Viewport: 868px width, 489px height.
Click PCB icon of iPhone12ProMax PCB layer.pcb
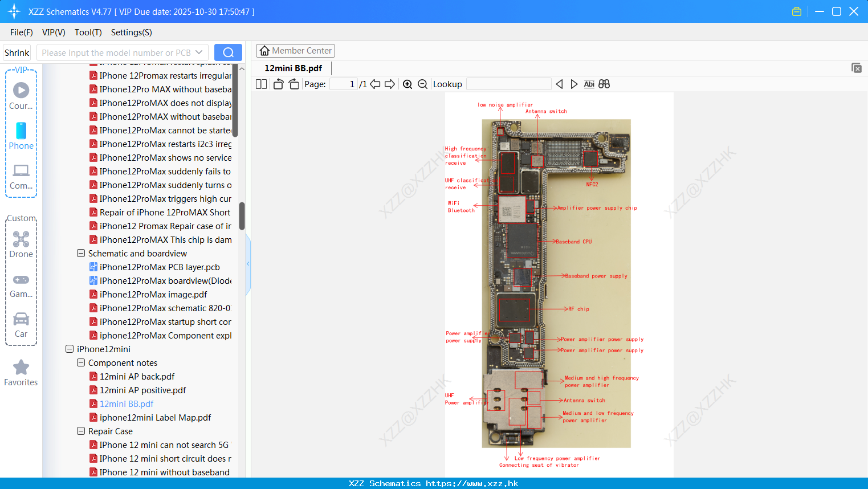point(93,267)
